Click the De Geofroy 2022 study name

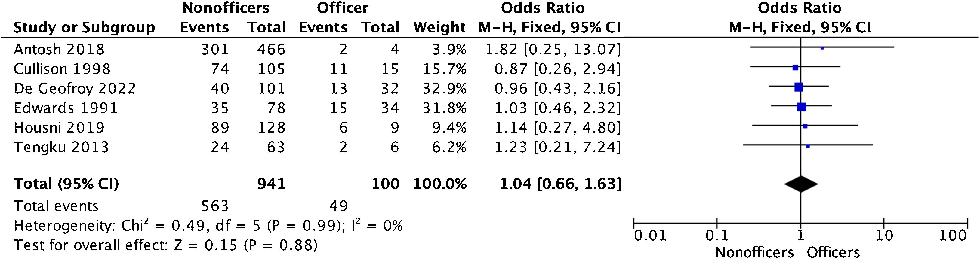coord(75,88)
